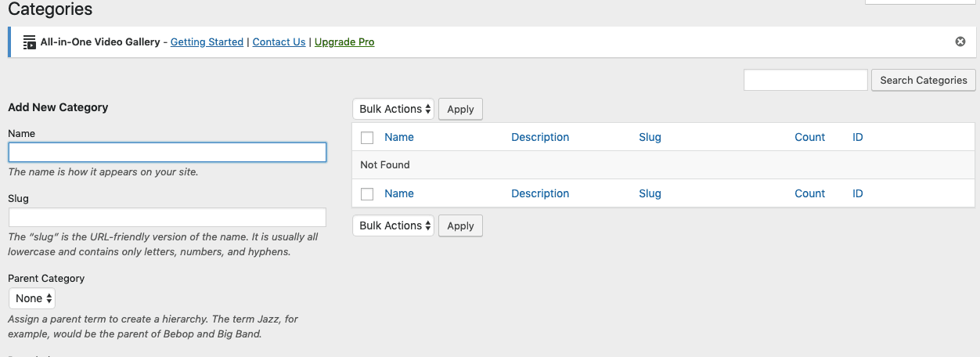
Task: Focus the category search input field
Action: [x=805, y=80]
